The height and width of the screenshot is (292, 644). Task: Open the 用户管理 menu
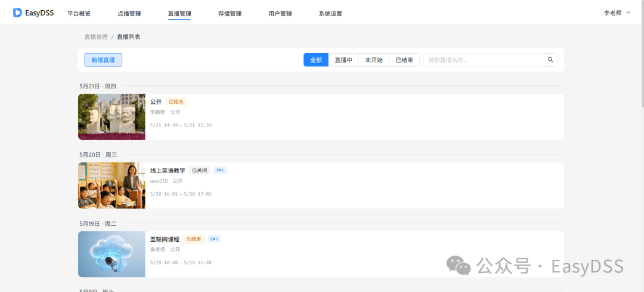[280, 14]
